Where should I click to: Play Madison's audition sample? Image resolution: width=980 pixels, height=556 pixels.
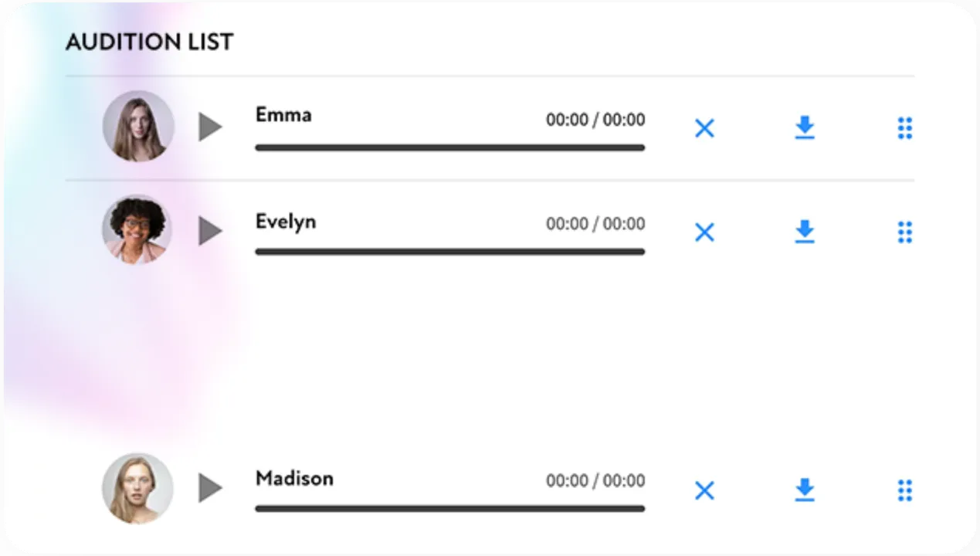[x=209, y=488]
